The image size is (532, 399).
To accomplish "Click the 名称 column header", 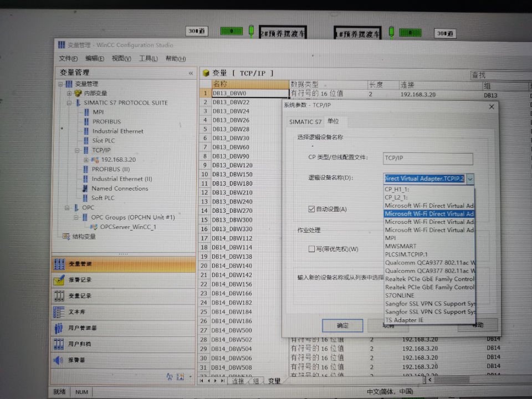I will point(250,84).
